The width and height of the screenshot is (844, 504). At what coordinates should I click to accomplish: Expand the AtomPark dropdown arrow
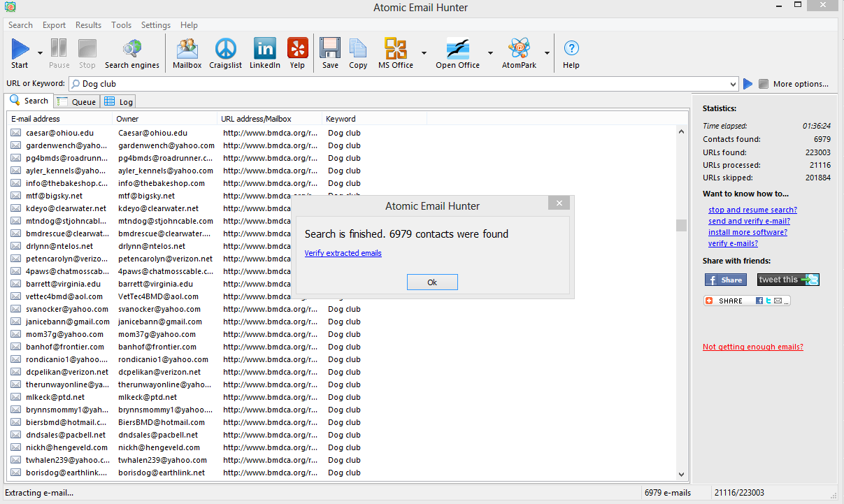pyautogui.click(x=547, y=53)
